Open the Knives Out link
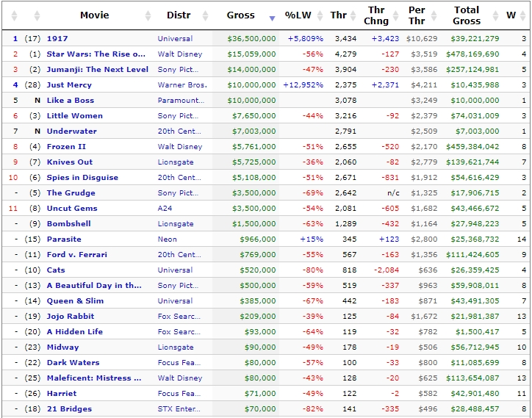The height and width of the screenshot is (418, 532). point(70,162)
